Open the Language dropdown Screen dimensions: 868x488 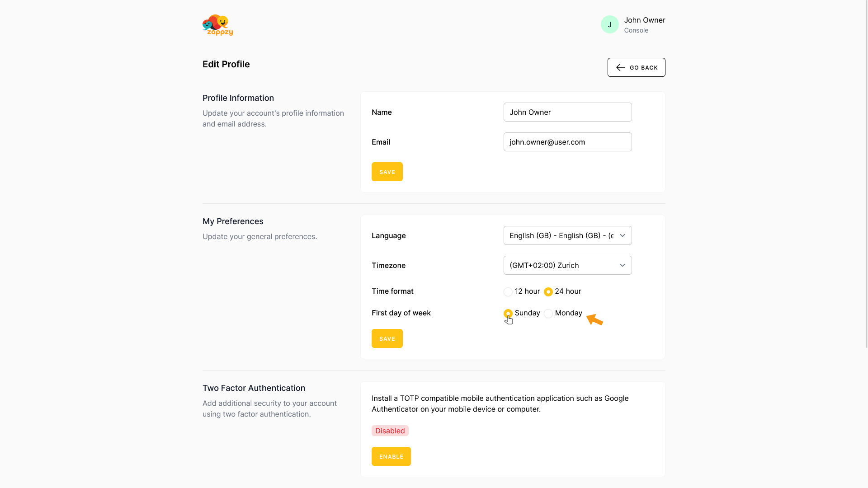point(561,235)
